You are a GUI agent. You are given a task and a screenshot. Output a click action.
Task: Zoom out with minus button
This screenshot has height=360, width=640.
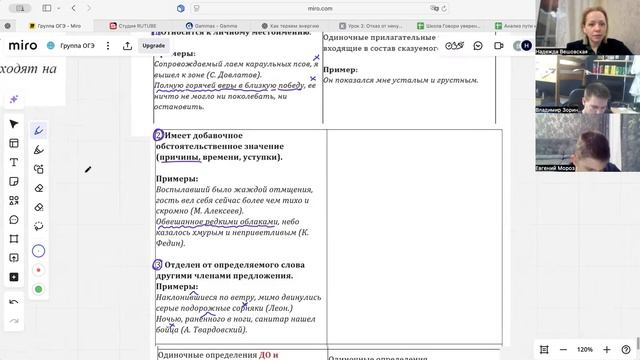point(563,349)
